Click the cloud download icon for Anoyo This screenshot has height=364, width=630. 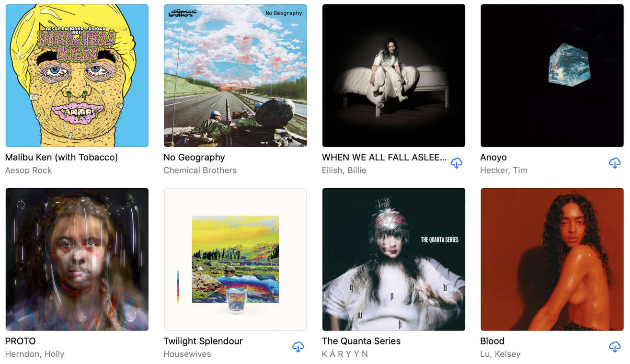615,163
